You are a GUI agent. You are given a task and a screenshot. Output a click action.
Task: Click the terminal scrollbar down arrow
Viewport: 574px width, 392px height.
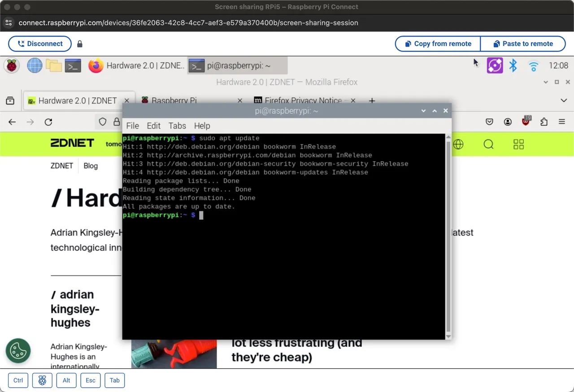tap(448, 336)
